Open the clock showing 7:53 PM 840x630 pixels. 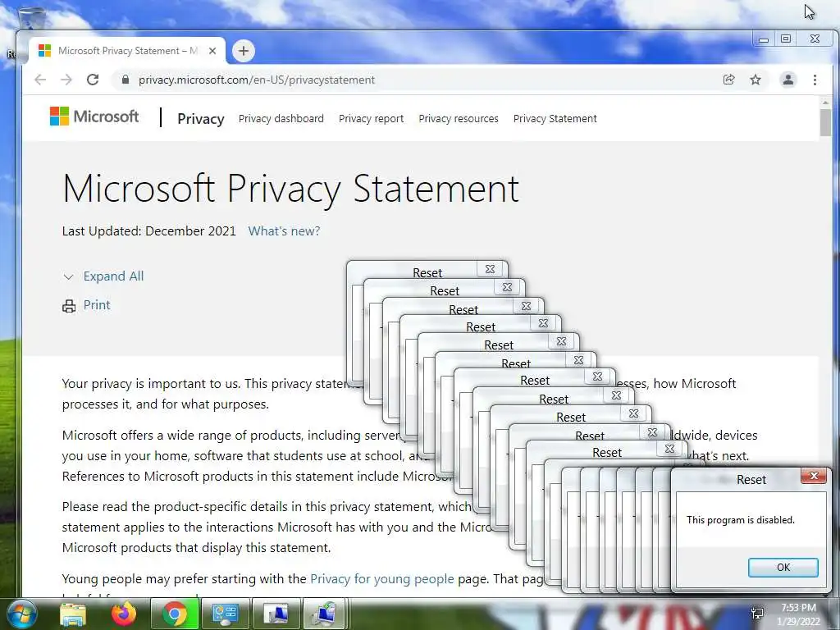tap(798, 614)
